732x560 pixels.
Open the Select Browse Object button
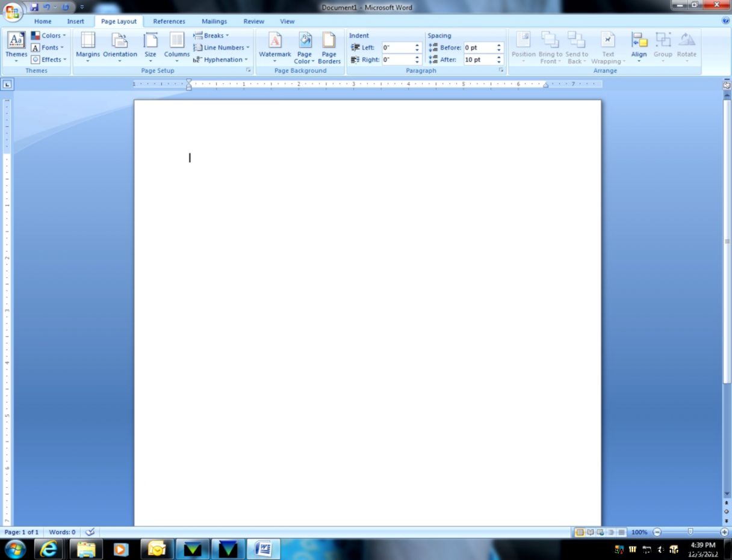point(727,511)
